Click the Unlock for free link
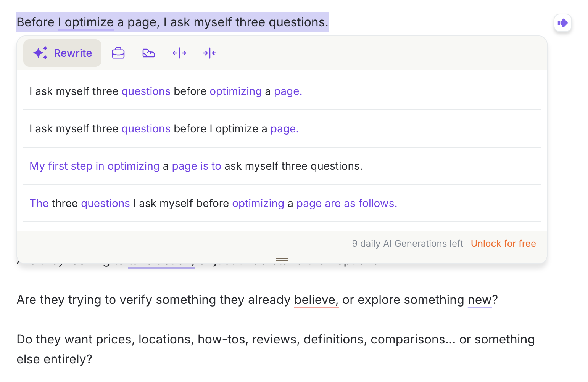 [503, 243]
